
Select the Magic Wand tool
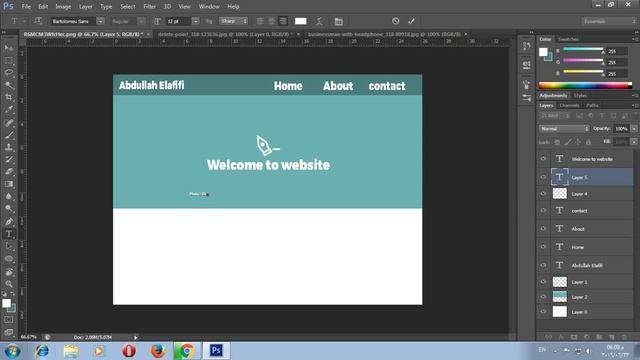9,85
